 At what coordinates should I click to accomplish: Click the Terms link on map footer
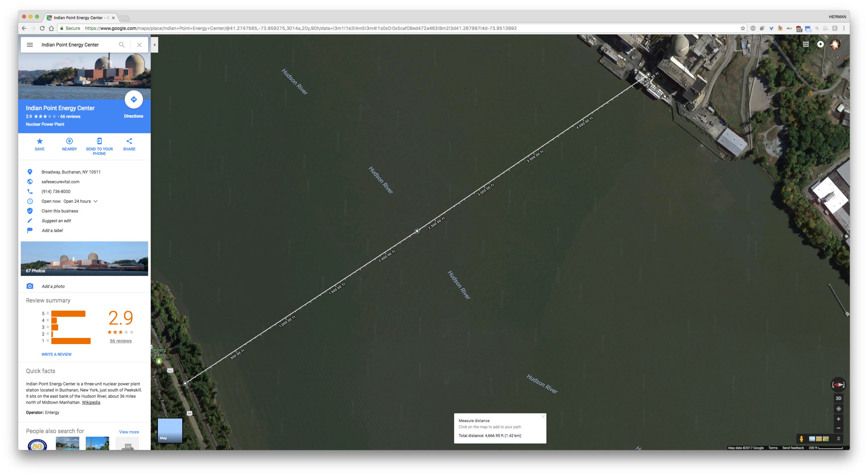(773, 448)
